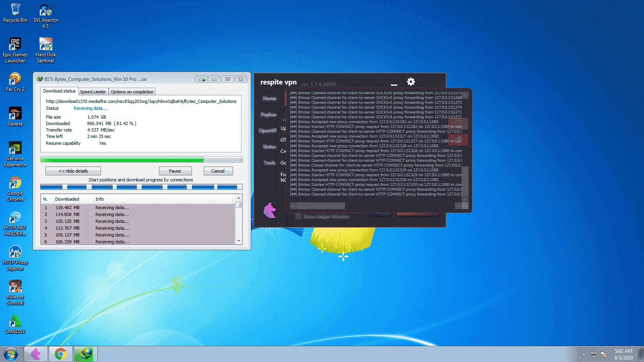The width and height of the screenshot is (644, 362).
Task: Open the network status tray icon
Action: click(x=593, y=354)
